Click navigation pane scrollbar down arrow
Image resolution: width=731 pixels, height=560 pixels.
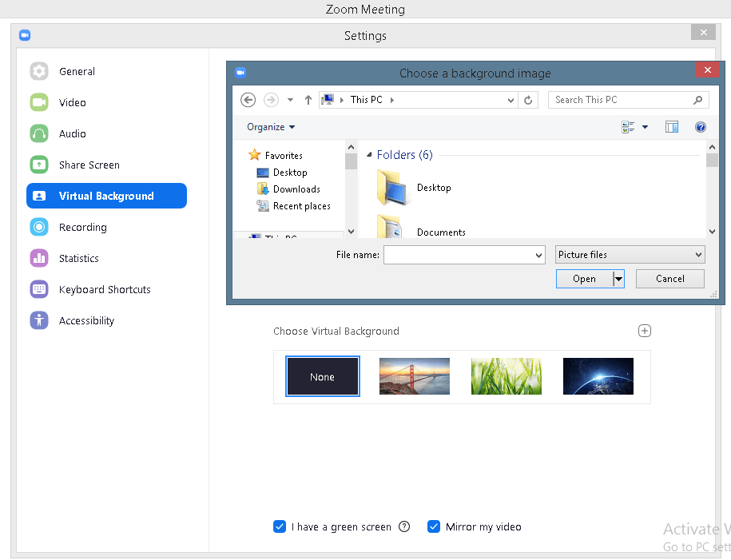(x=351, y=232)
